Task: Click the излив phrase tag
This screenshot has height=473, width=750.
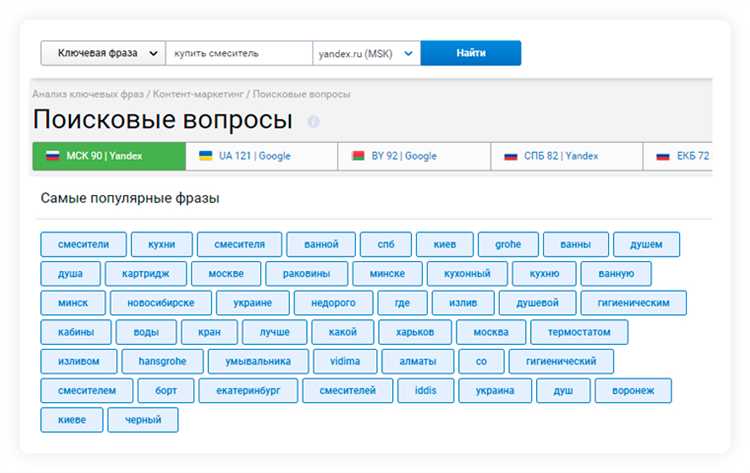Action: pos(463,303)
